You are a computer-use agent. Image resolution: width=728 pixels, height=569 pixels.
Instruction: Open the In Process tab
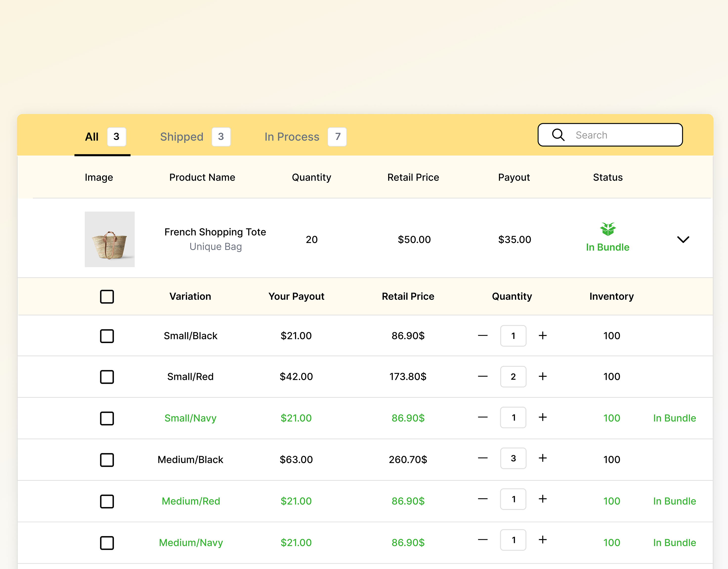point(292,137)
